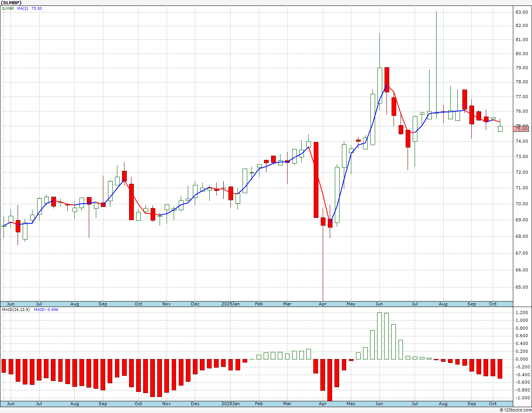Click the 1.200 MACD axis label
Viewport: 532px width, 413px height.
[x=521, y=313]
